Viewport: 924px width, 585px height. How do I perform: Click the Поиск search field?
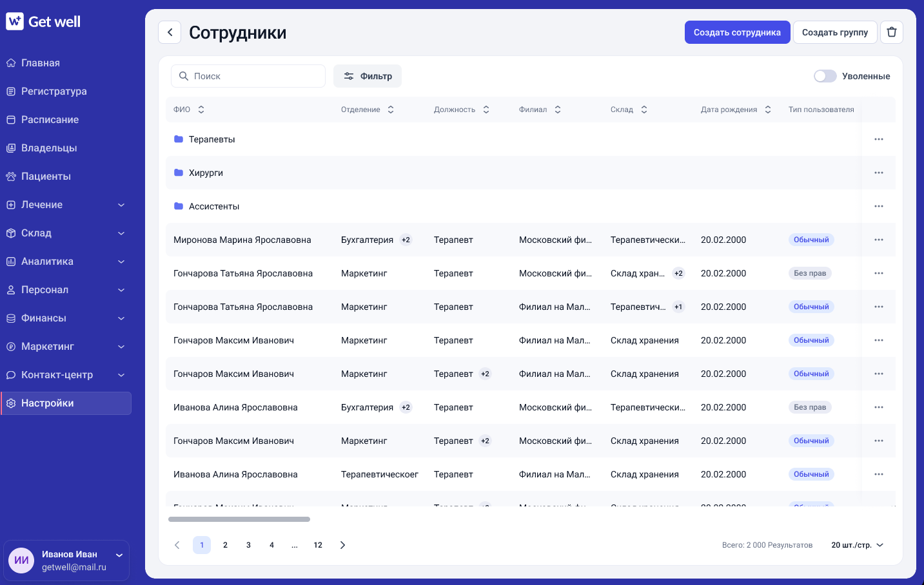pos(248,76)
